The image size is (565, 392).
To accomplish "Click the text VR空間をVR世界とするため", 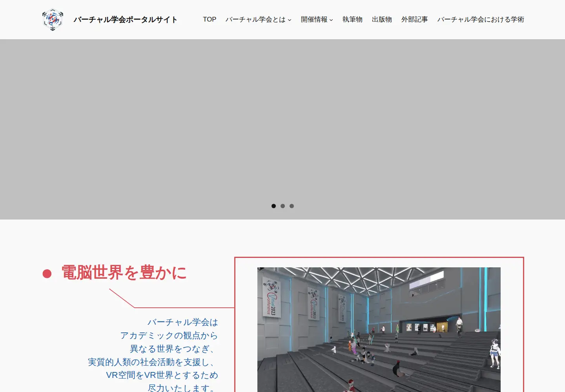I will click(162, 375).
